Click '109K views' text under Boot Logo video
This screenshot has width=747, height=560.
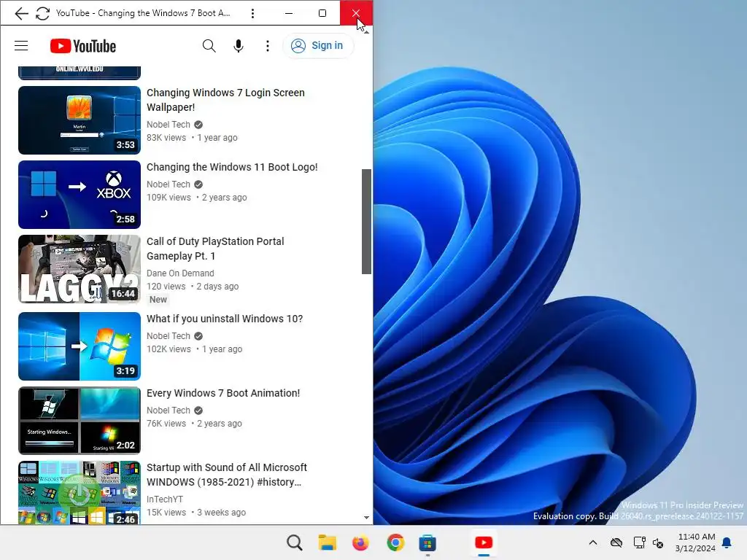point(169,197)
